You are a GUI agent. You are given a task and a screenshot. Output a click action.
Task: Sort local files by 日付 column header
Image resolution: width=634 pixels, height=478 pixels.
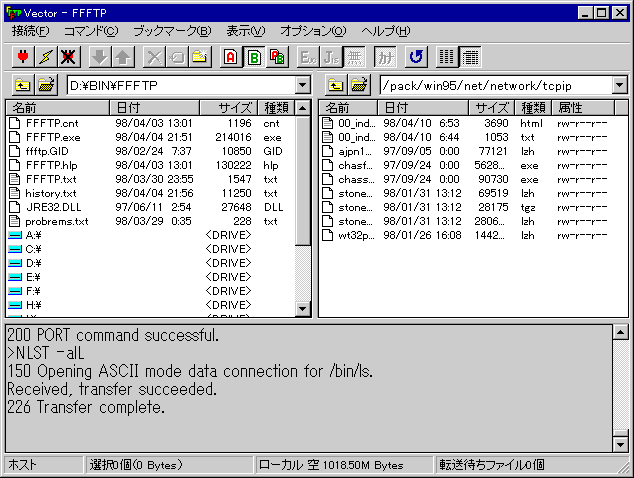[x=154, y=108]
